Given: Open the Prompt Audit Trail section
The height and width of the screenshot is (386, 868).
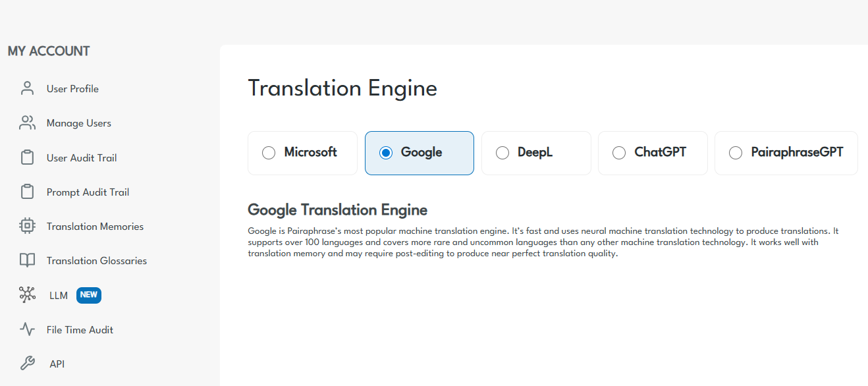Looking at the screenshot, I should click(87, 192).
